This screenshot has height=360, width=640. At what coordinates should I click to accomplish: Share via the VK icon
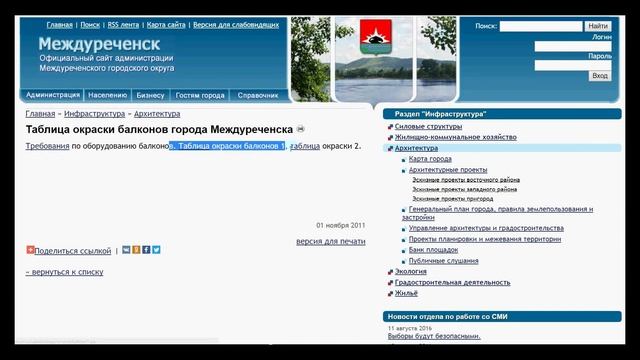(126, 249)
